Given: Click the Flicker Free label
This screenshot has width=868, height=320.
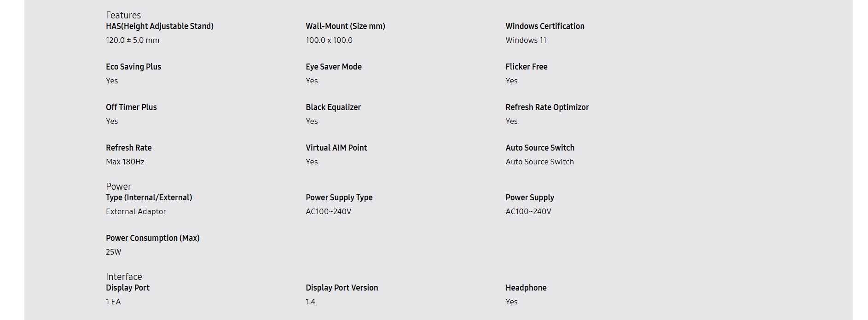Looking at the screenshot, I should pyautogui.click(x=527, y=67).
